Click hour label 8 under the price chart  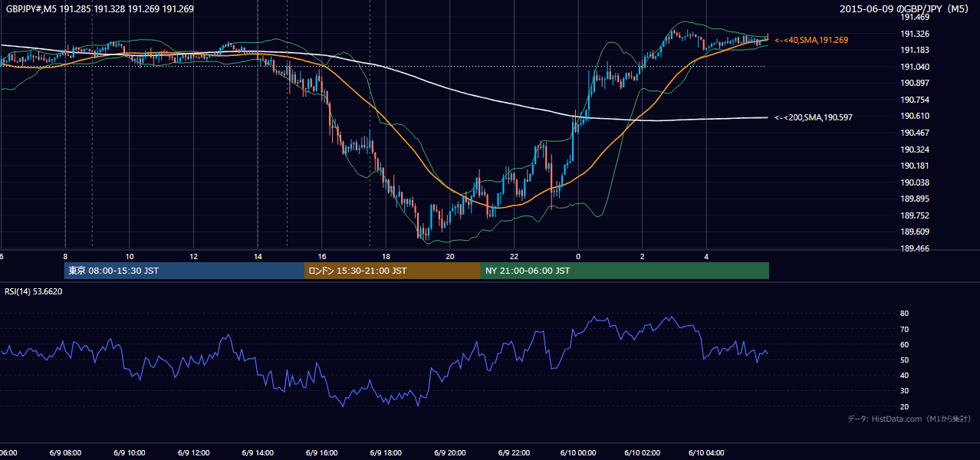tap(65, 256)
